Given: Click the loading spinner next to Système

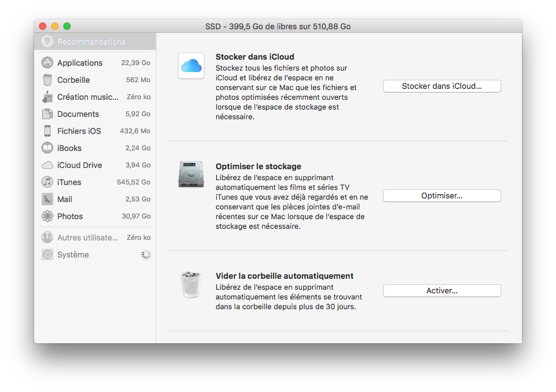Looking at the screenshot, I should 146,254.
